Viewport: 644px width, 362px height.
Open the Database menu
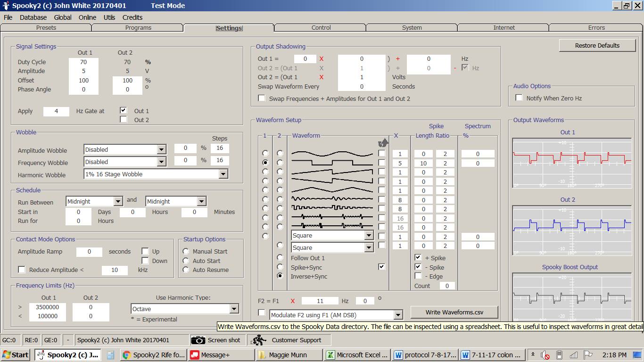(33, 17)
